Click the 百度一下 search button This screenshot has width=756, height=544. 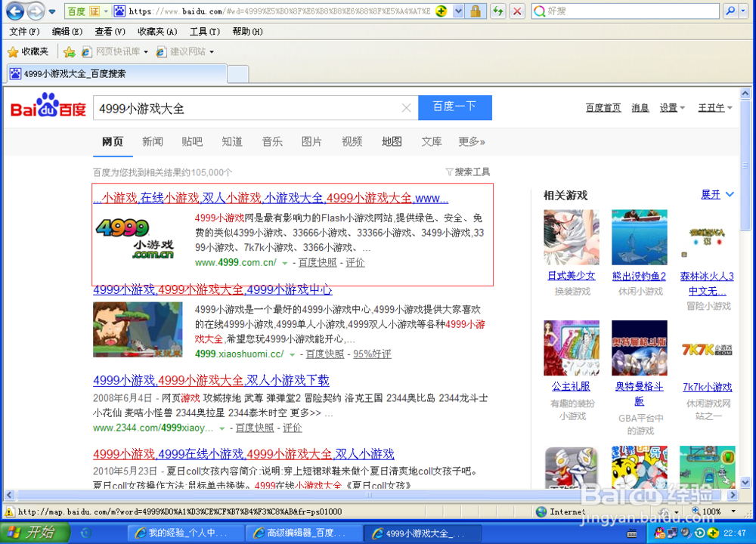pyautogui.click(x=454, y=107)
